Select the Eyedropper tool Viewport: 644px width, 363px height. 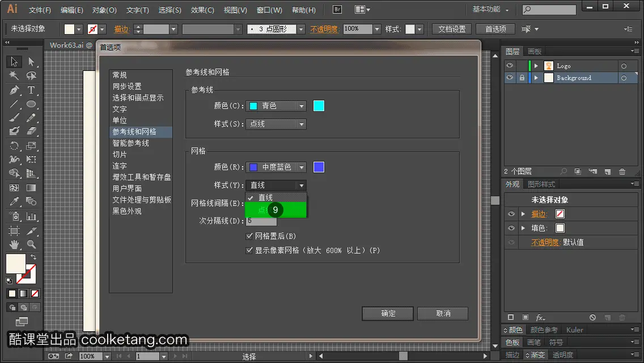click(14, 201)
